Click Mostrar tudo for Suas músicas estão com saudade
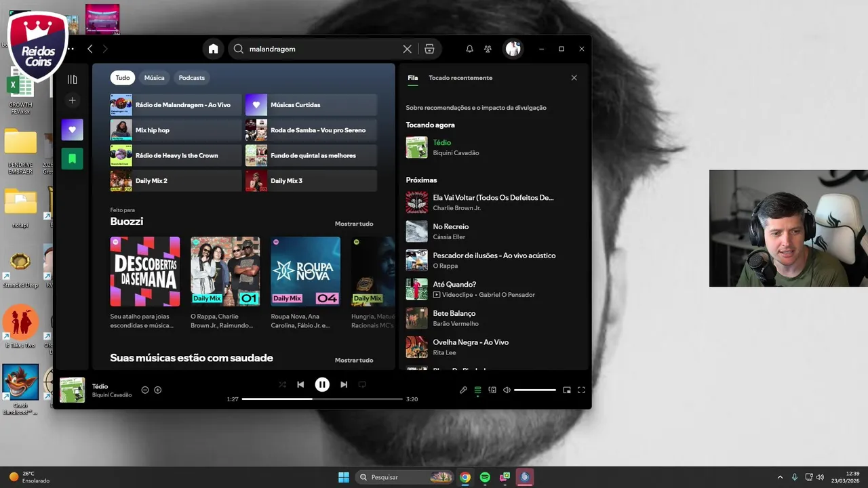 click(x=354, y=360)
